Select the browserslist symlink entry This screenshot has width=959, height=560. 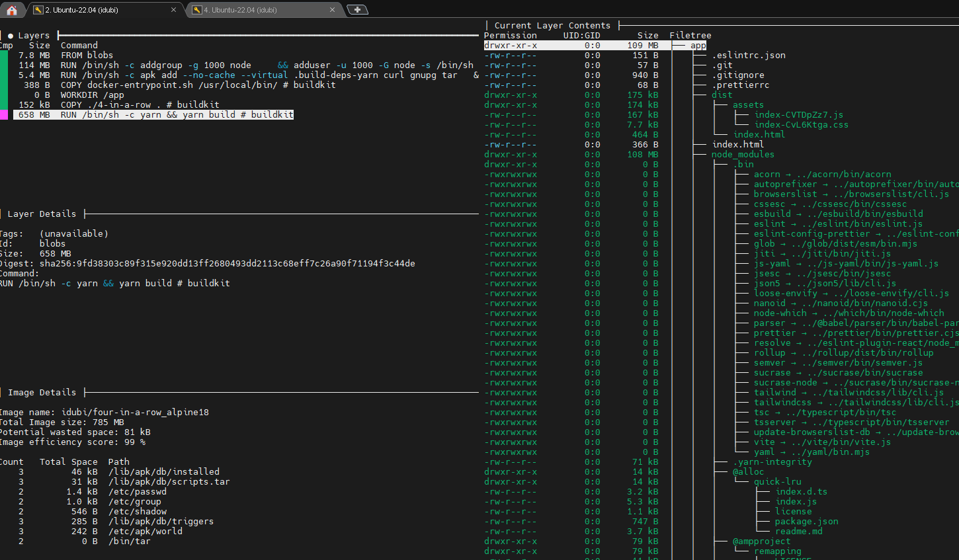tap(852, 194)
